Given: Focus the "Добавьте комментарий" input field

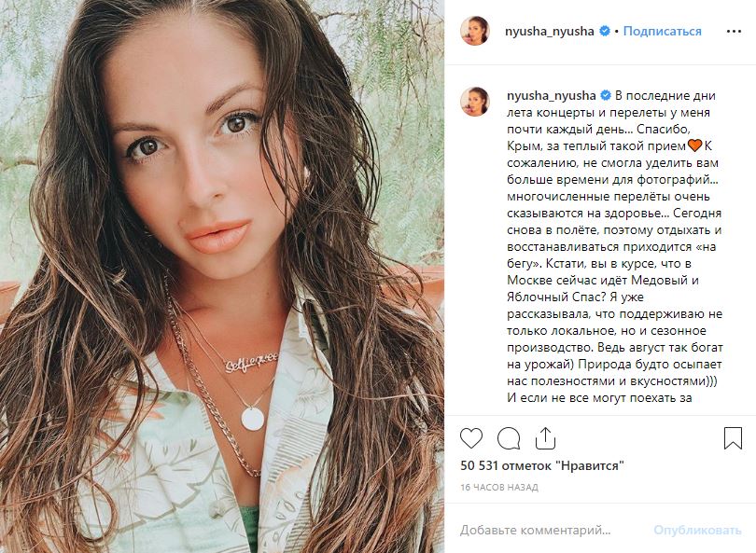Looking at the screenshot, I should 535,530.
